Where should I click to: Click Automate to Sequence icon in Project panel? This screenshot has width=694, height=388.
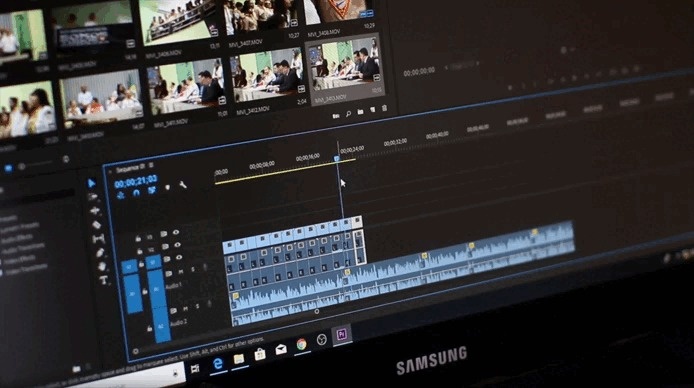click(x=336, y=116)
